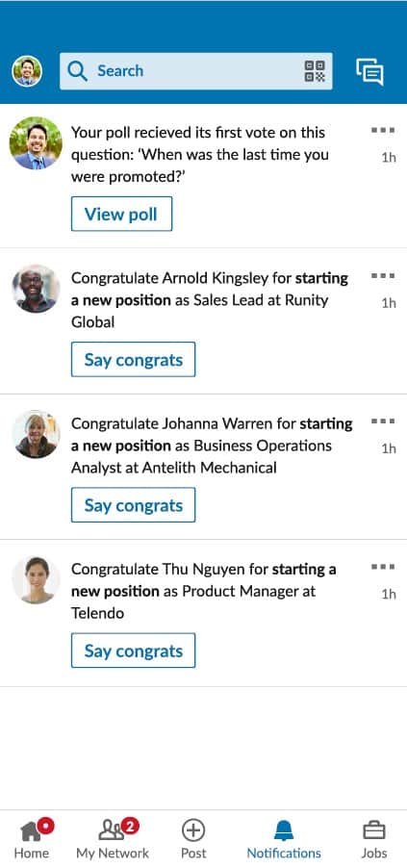Open options menu for Arnold Kingsley notification
The width and height of the screenshot is (407, 868).
tap(383, 275)
